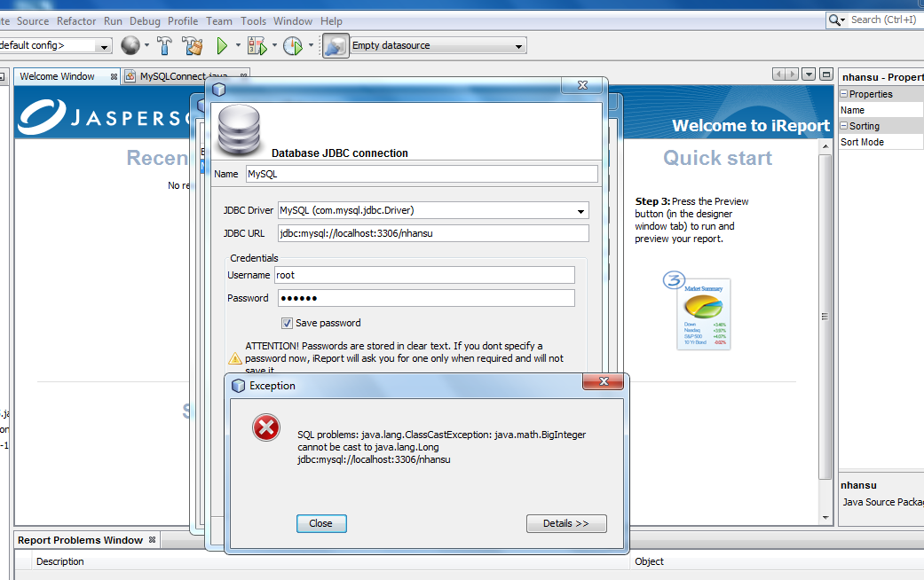Open the dropdown arrow next to Debug Project

pyautogui.click(x=274, y=44)
